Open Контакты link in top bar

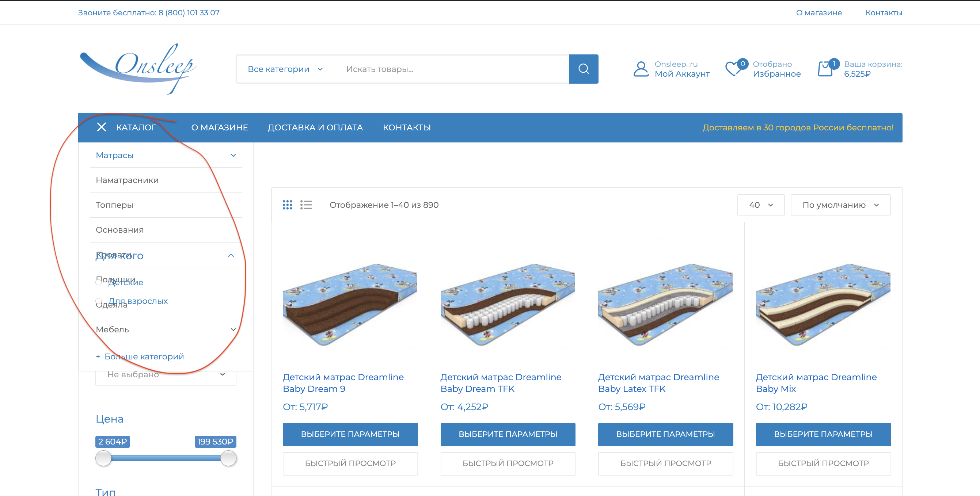coord(884,12)
